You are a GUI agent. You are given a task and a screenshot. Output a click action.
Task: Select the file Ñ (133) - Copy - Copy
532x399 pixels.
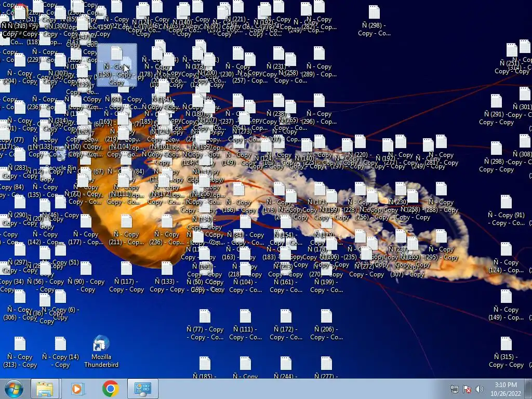167,277
